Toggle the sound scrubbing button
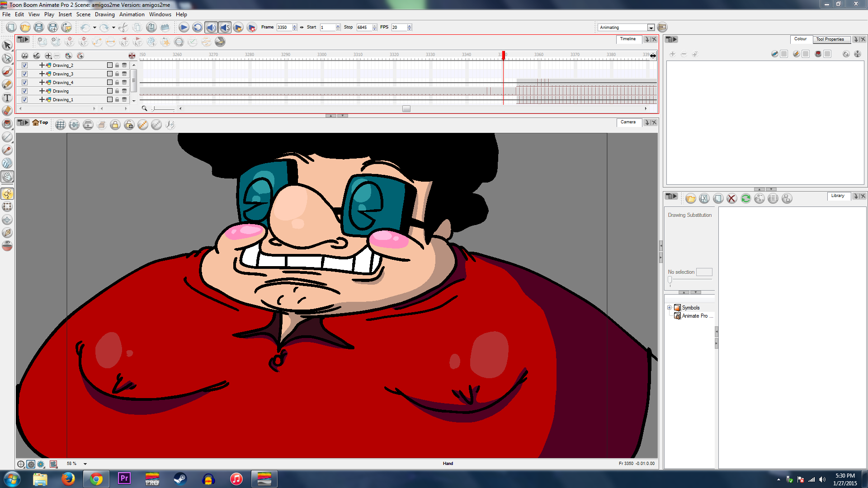This screenshot has height=488, width=868. coord(225,28)
